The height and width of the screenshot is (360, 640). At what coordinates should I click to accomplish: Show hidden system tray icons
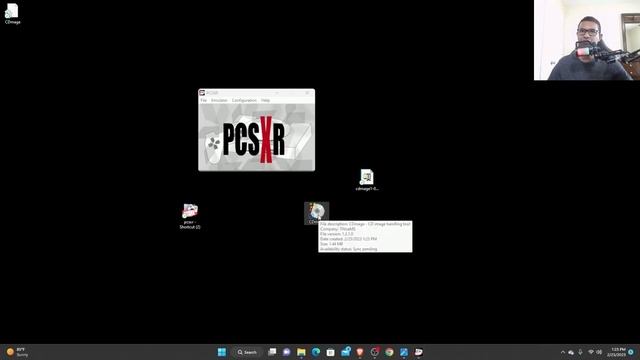point(562,352)
